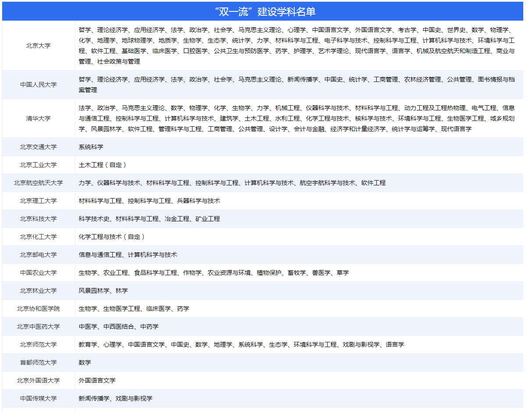This screenshot has height=412, width=532.
Task: Click the 北京邮电大学 name cell
Action: [x=38, y=255]
